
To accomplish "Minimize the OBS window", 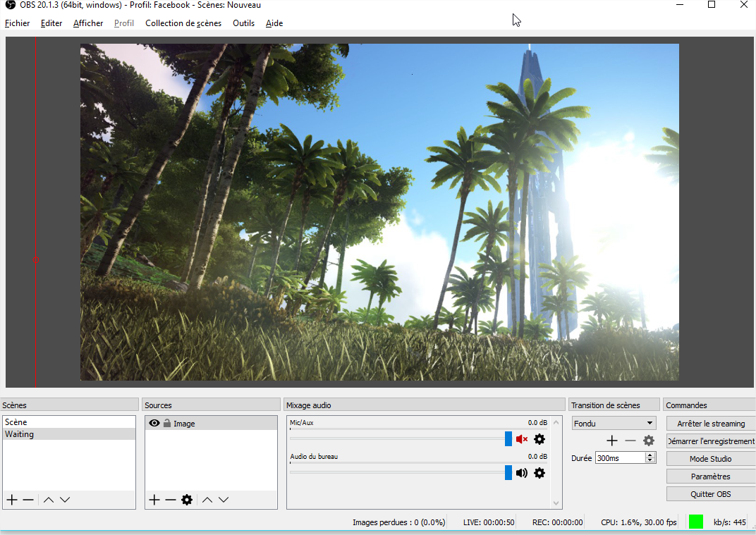I will click(680, 5).
